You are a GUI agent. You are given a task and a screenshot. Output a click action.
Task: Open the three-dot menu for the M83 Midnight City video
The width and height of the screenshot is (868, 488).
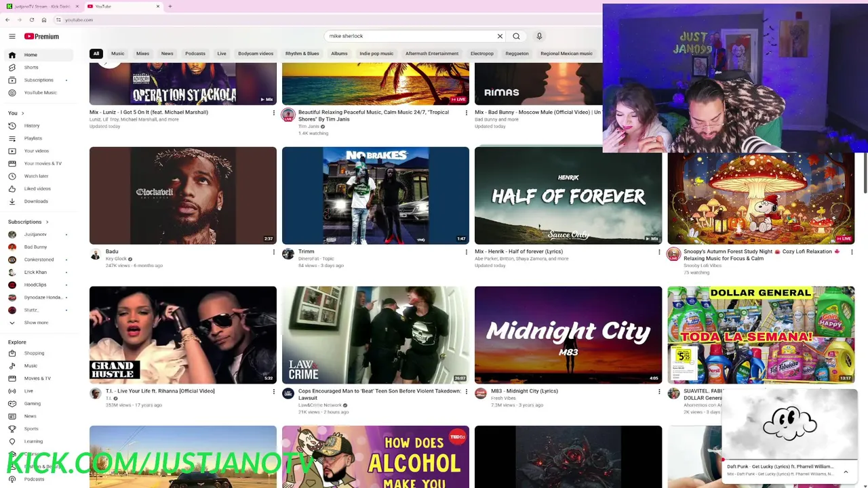click(x=658, y=392)
